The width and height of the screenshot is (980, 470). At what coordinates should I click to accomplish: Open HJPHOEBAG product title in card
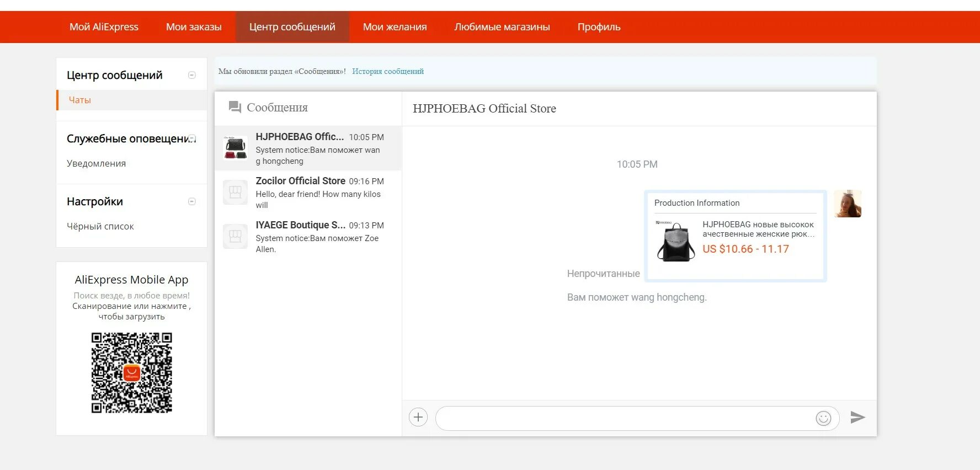(759, 229)
